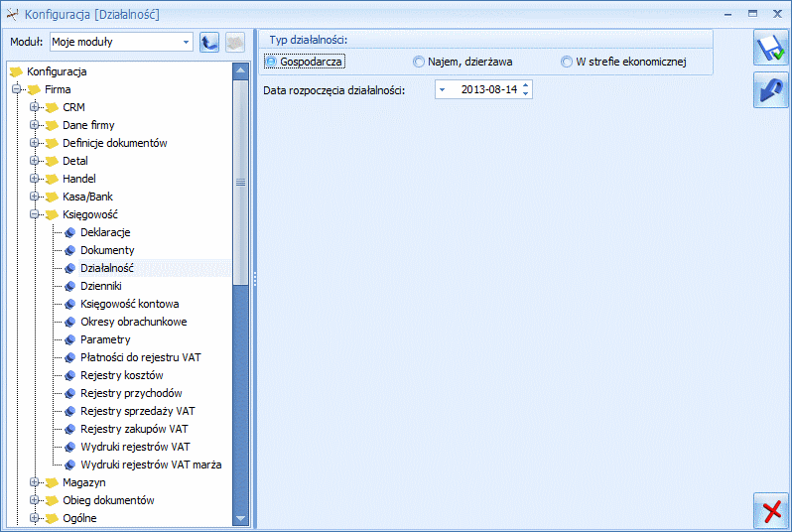Click the red X close window button
This screenshot has height=532, width=792.
[771, 511]
